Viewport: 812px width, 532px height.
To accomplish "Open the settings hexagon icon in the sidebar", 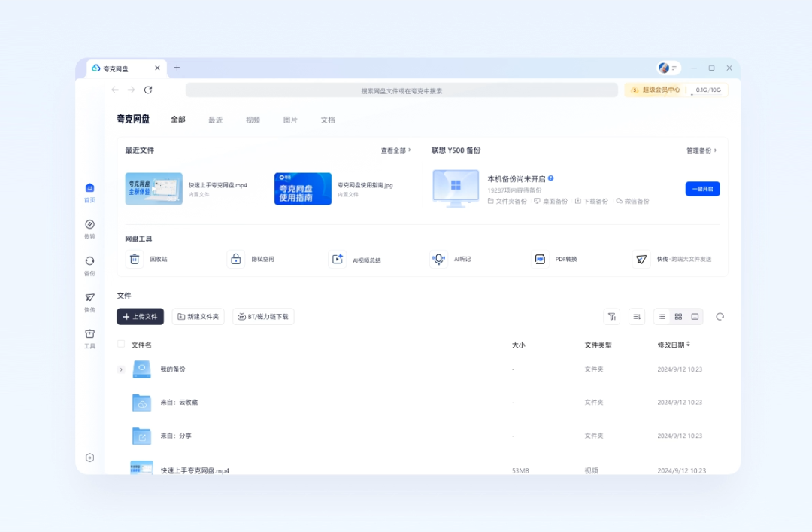I will tap(89, 458).
